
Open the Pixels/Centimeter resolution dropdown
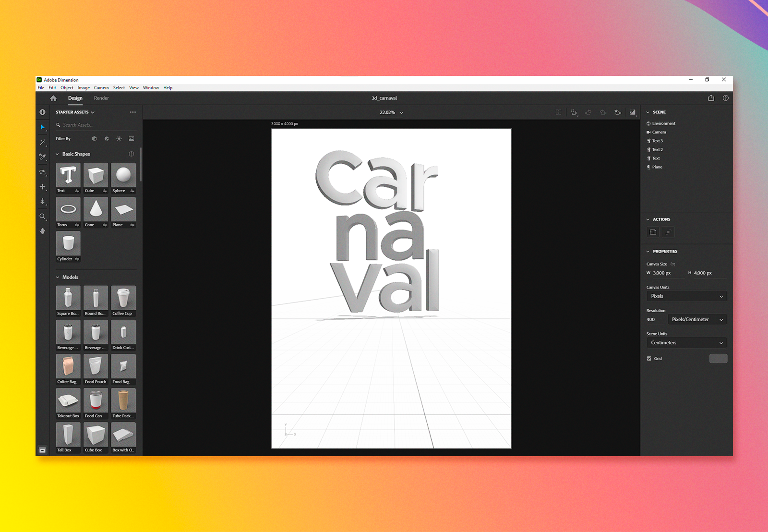click(x=697, y=320)
